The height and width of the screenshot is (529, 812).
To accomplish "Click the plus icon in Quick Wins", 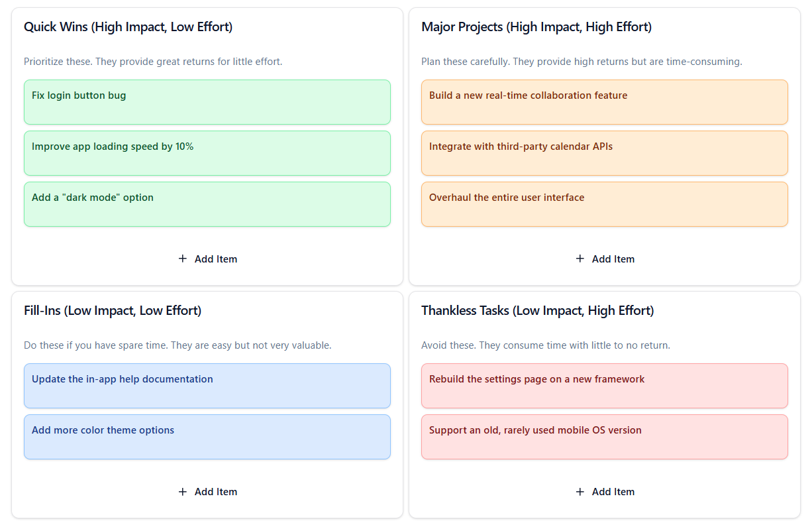I will pyautogui.click(x=183, y=259).
